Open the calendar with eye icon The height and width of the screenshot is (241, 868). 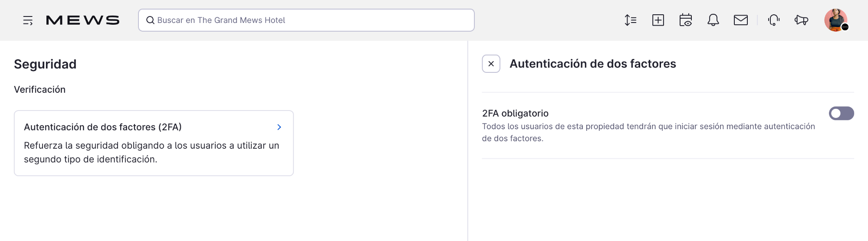(686, 20)
